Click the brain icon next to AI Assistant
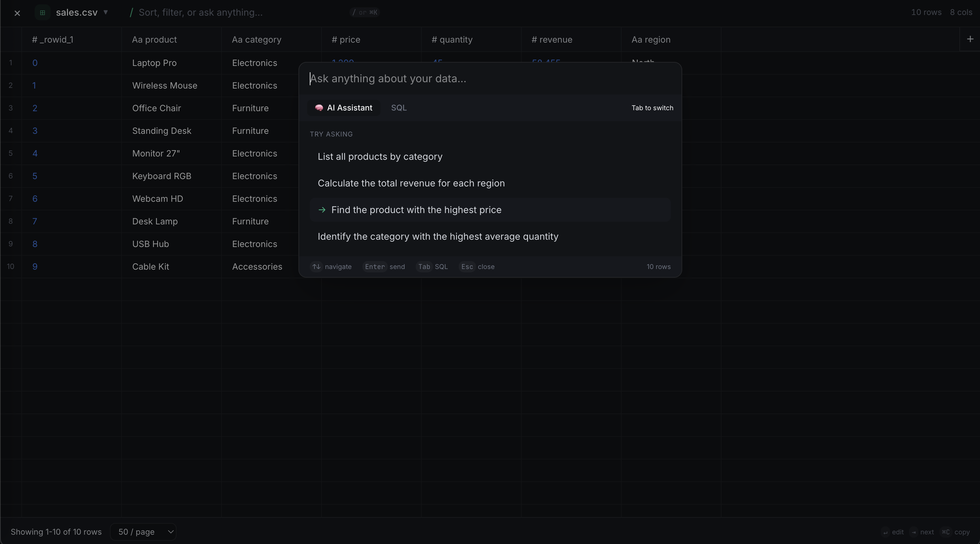This screenshot has height=544, width=980. (x=319, y=108)
